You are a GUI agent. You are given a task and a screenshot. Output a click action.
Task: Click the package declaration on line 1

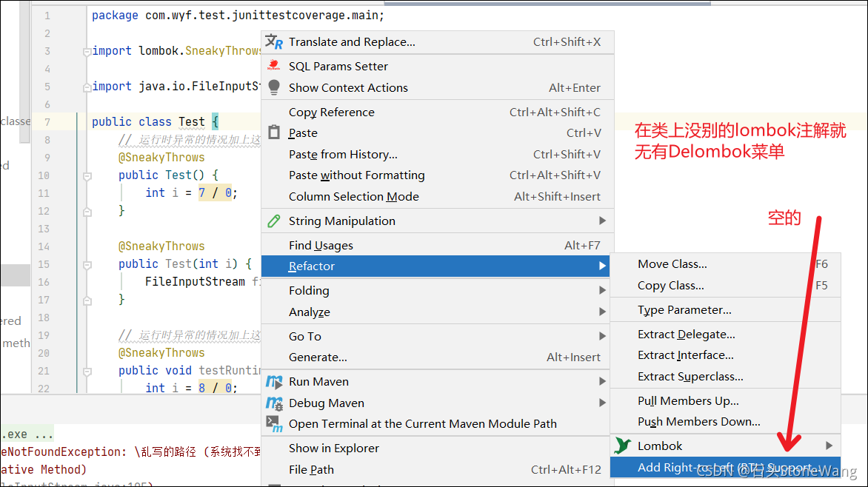click(238, 16)
